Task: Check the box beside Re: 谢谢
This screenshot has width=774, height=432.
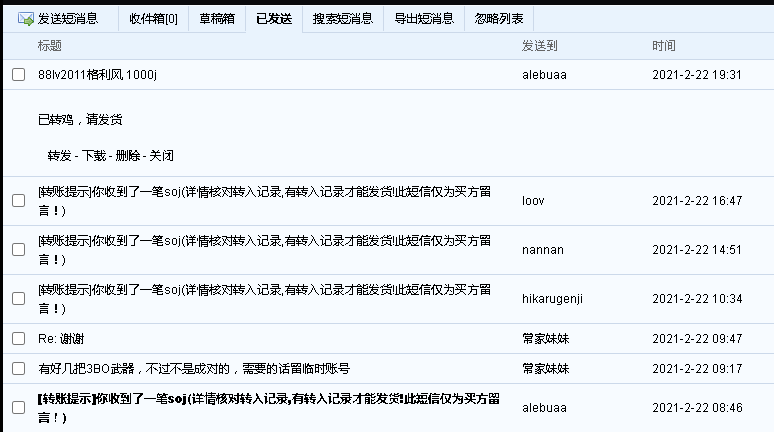Action: 18,339
